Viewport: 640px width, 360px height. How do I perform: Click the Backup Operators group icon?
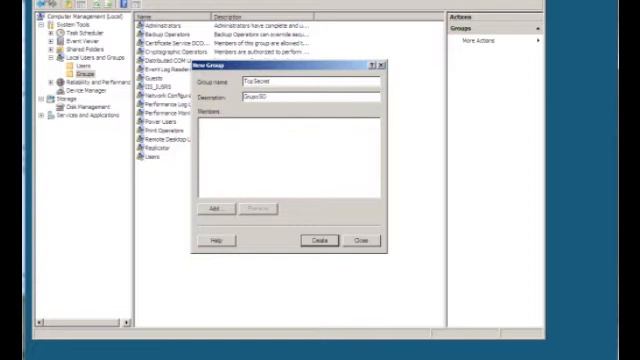[140, 34]
